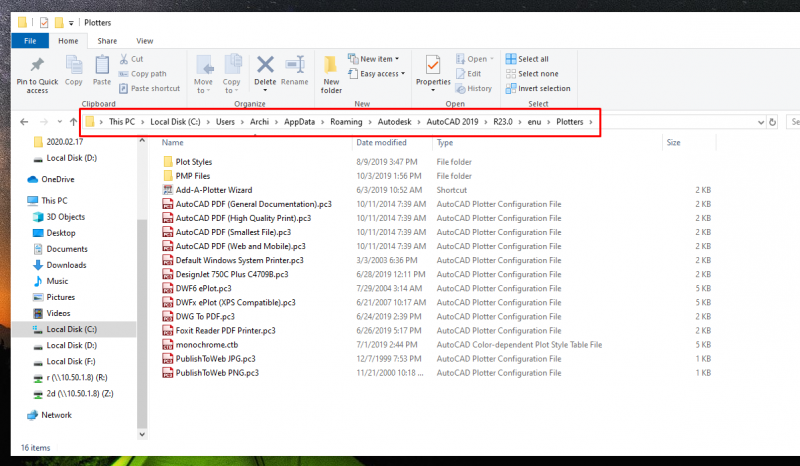Select PublishToWeb PNG.pc3 file
Image resolution: width=800 pixels, height=466 pixels.
coord(211,373)
